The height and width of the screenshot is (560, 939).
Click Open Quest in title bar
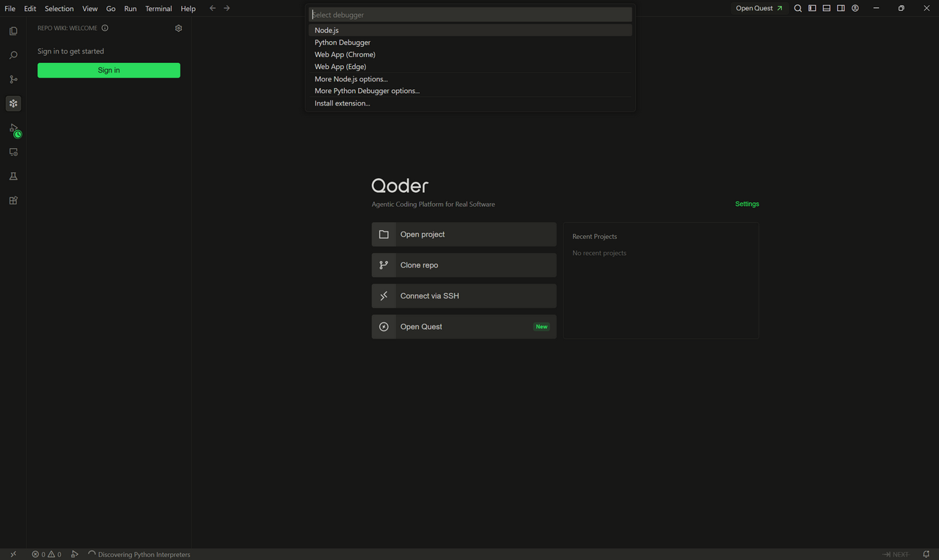point(759,8)
